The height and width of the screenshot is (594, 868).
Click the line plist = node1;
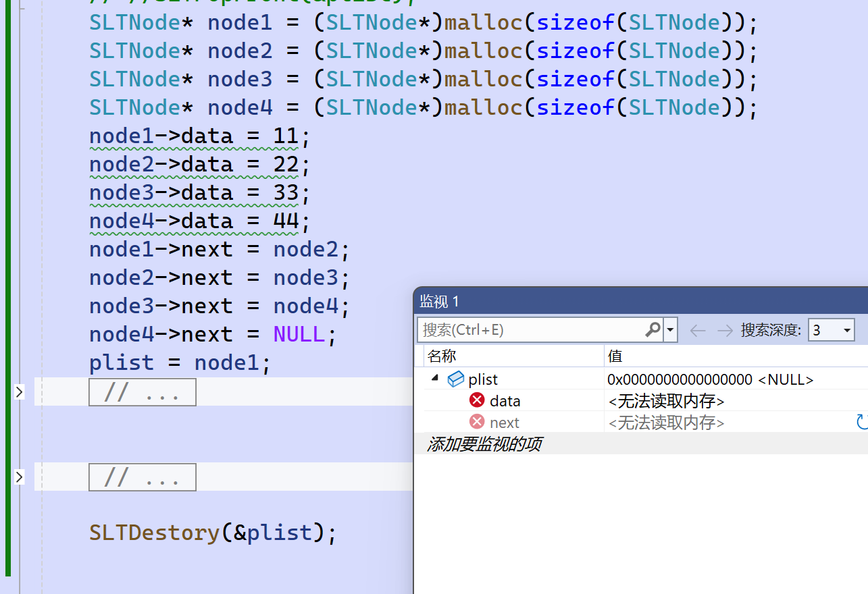(180, 363)
